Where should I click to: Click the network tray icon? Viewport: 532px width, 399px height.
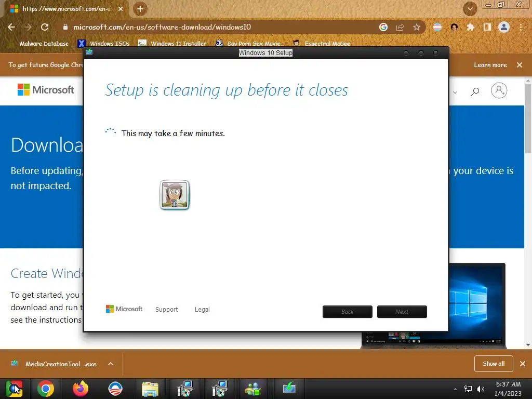pyautogui.click(x=468, y=389)
